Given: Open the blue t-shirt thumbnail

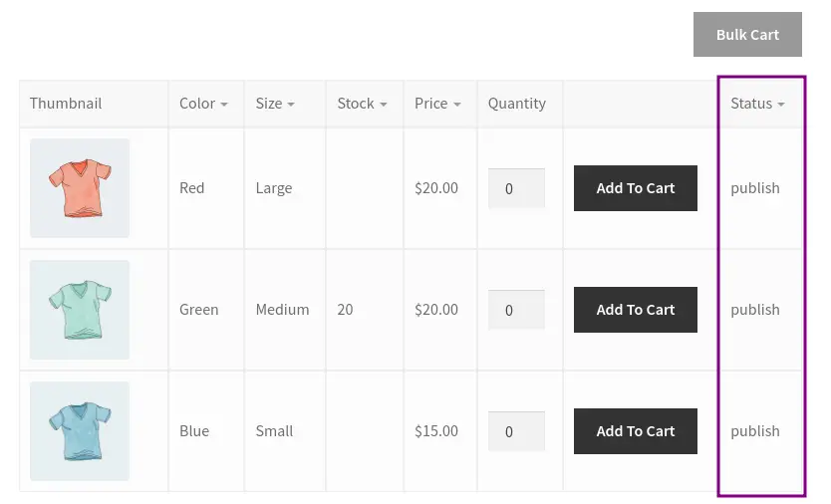Looking at the screenshot, I should pyautogui.click(x=80, y=431).
